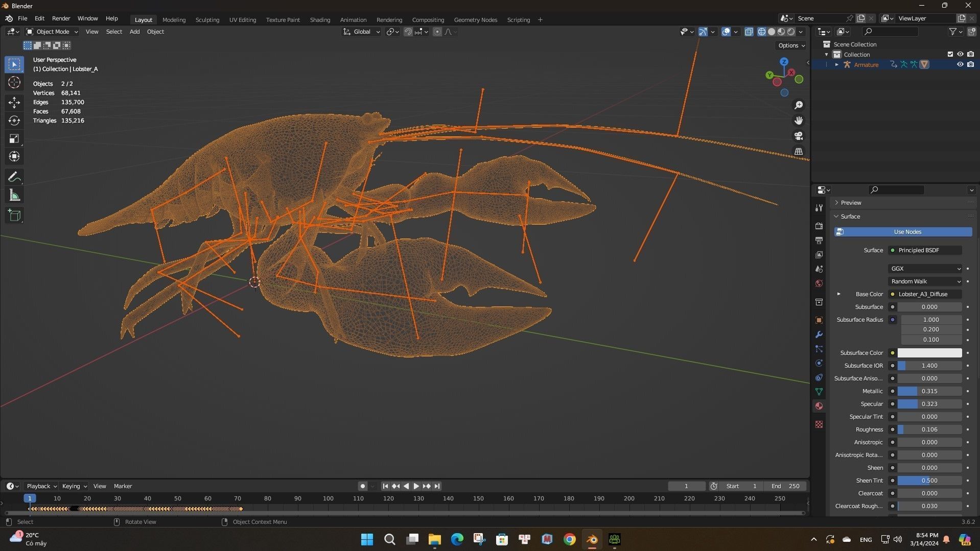Toggle camera view icon in viewport
This screenshot has height=551, width=980.
[x=798, y=136]
